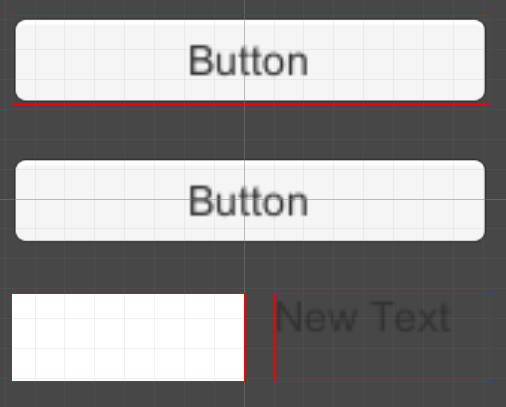Click the lower Button element
The height and width of the screenshot is (407, 506).
click(250, 200)
